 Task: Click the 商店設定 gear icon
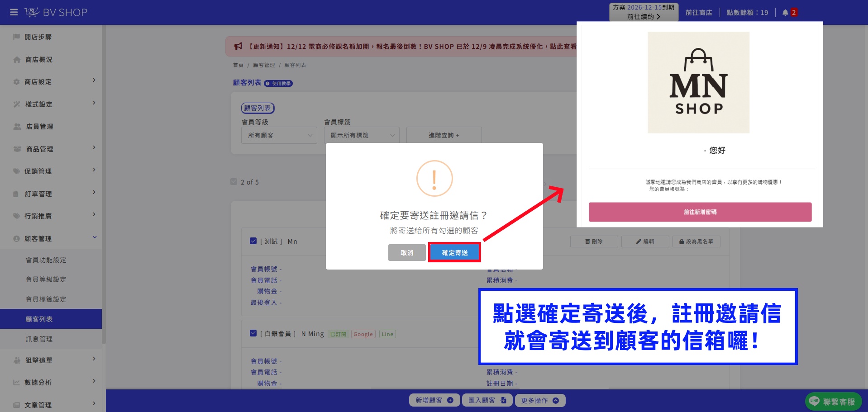coord(17,82)
